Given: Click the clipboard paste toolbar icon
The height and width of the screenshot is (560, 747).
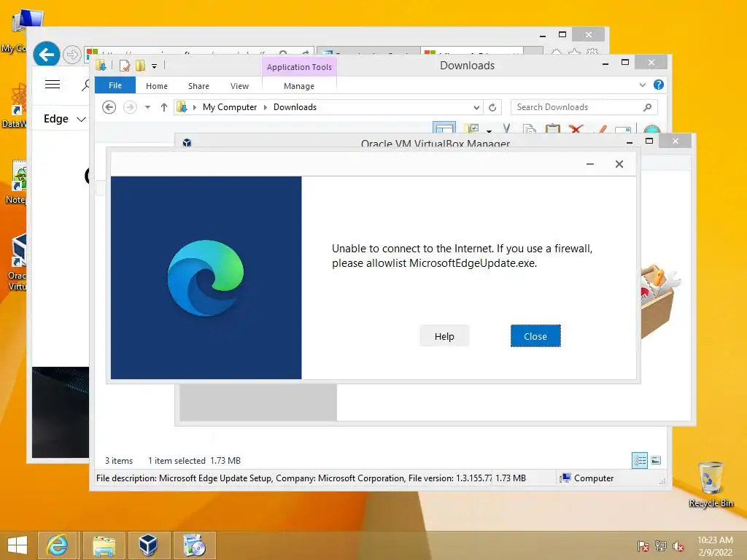Looking at the screenshot, I should 553,128.
